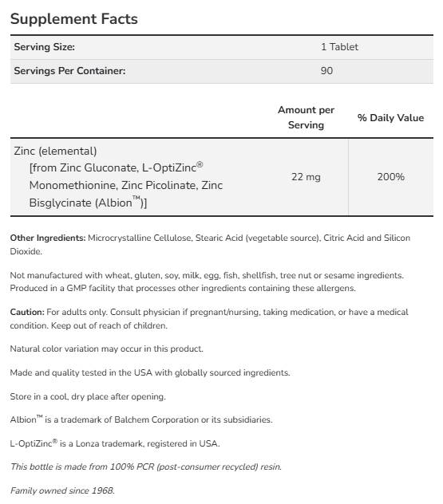Click the L-OptiZinc registered trademark text
The image size is (443, 504).
(115, 443)
